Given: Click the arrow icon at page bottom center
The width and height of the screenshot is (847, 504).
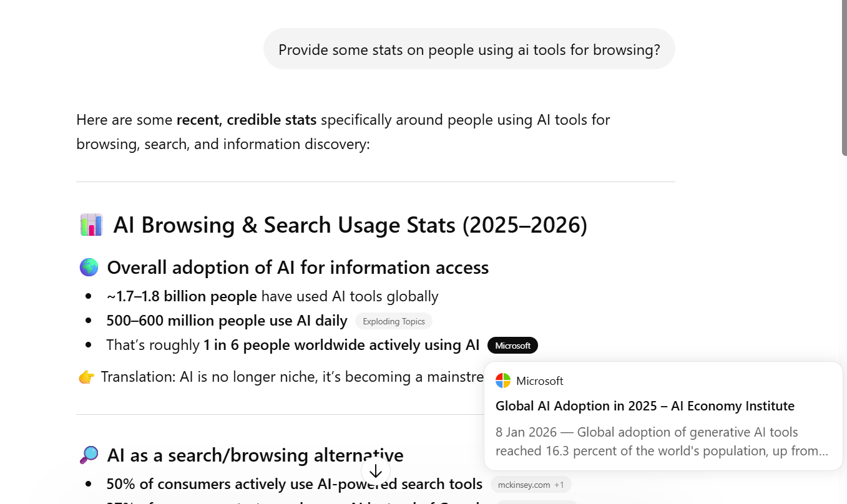Looking at the screenshot, I should pos(375,471).
